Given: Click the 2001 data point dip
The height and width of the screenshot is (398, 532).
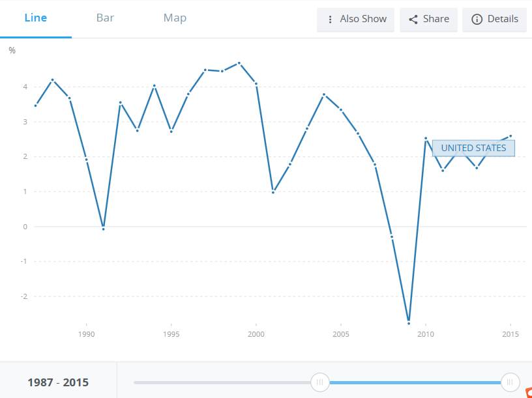Looking at the screenshot, I should pyautogui.click(x=273, y=192).
